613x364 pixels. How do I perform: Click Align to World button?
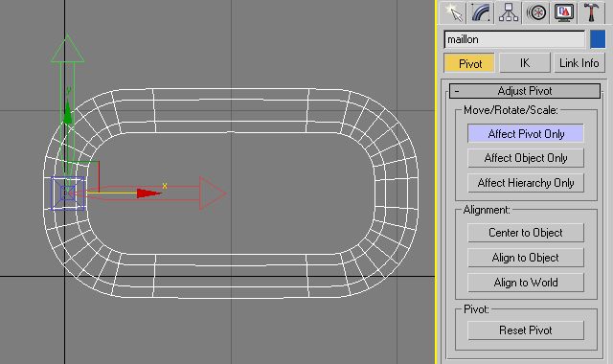[x=526, y=283]
